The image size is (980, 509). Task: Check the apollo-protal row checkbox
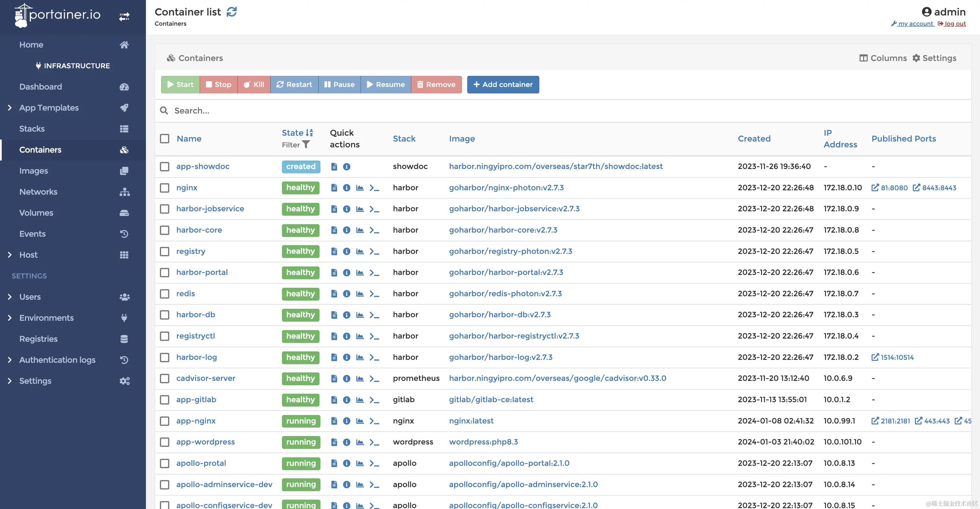tap(165, 463)
